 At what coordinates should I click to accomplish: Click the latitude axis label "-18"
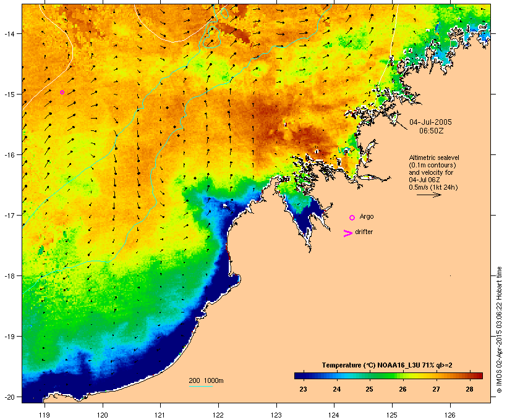pyautogui.click(x=9, y=276)
